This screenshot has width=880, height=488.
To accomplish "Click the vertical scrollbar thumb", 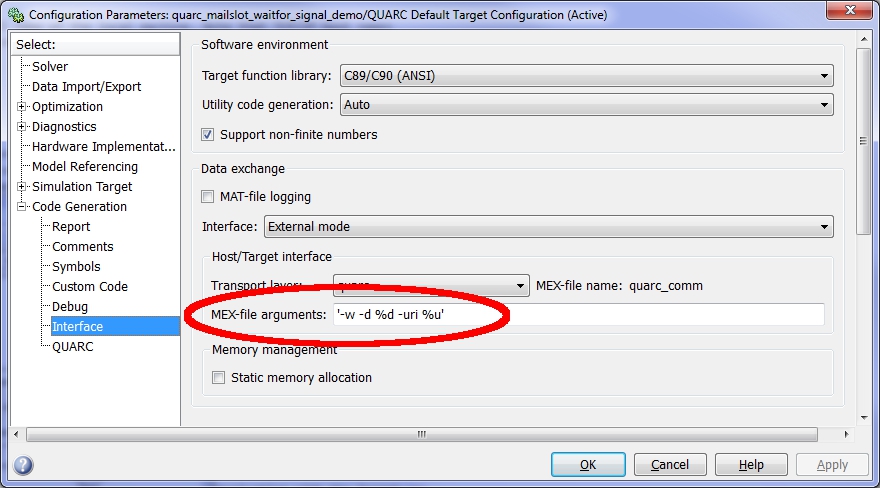I will 863,141.
